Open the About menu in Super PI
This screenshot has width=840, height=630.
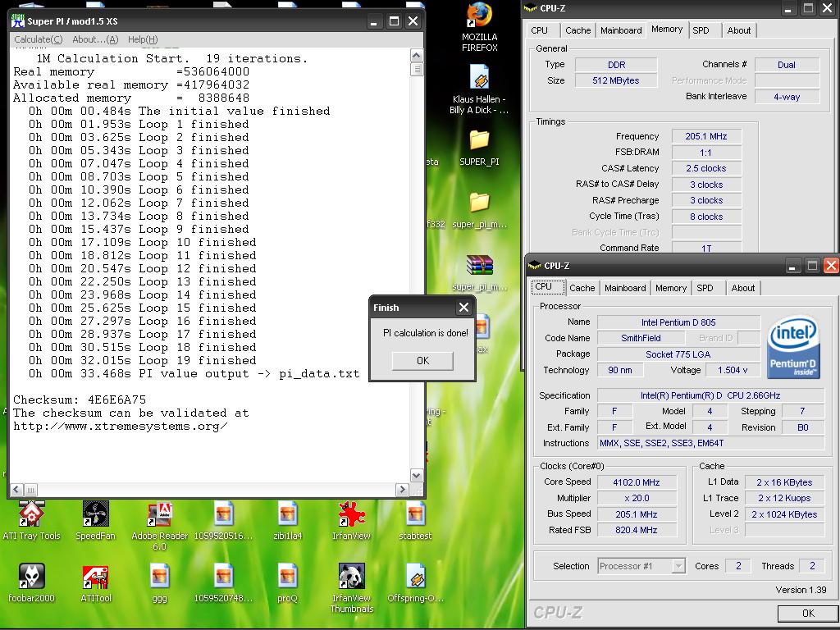pyautogui.click(x=95, y=39)
